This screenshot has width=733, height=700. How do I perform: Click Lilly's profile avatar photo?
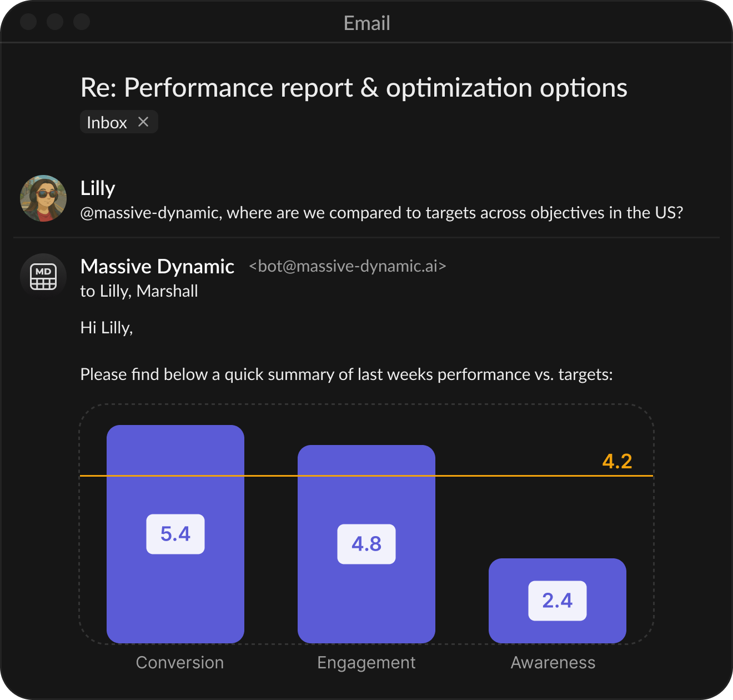(x=43, y=198)
